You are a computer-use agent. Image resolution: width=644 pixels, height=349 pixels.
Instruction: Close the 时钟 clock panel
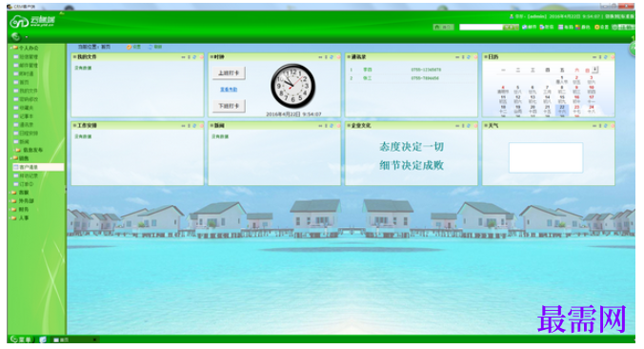click(338, 57)
